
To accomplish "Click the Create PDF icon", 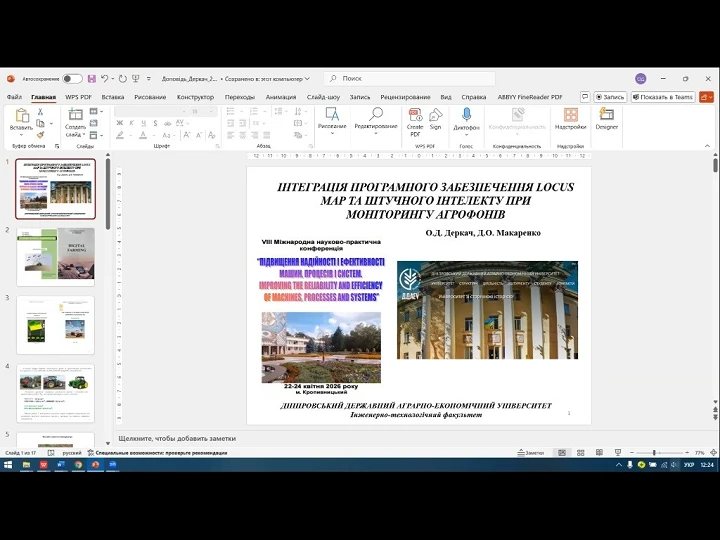I will [x=415, y=116].
